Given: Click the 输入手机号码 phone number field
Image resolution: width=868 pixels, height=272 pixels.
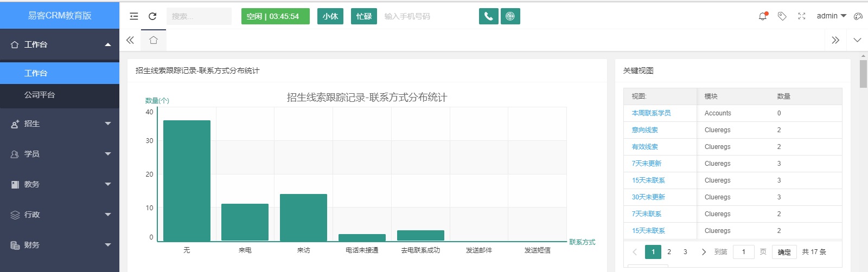Looking at the screenshot, I should [x=426, y=16].
